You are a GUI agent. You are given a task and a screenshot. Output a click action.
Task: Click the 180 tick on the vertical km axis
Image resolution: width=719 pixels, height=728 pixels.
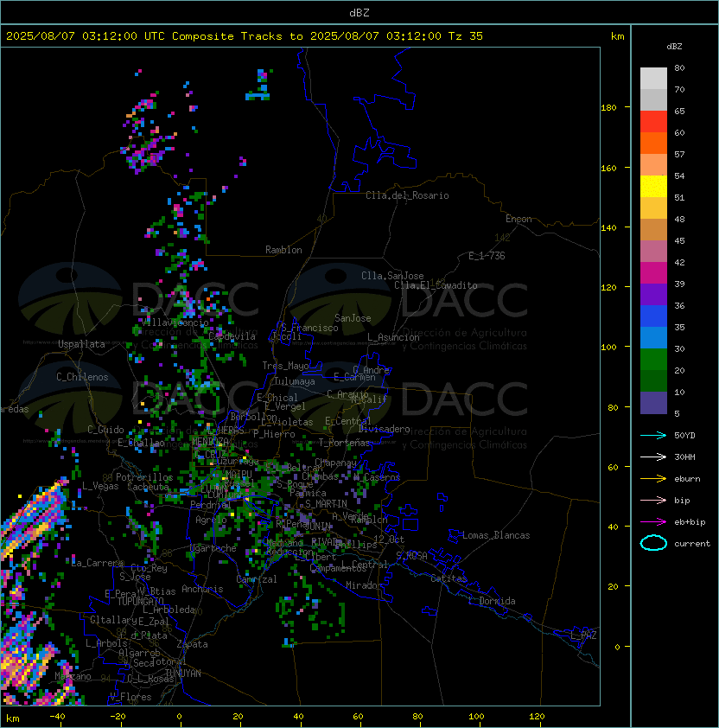[608, 108]
